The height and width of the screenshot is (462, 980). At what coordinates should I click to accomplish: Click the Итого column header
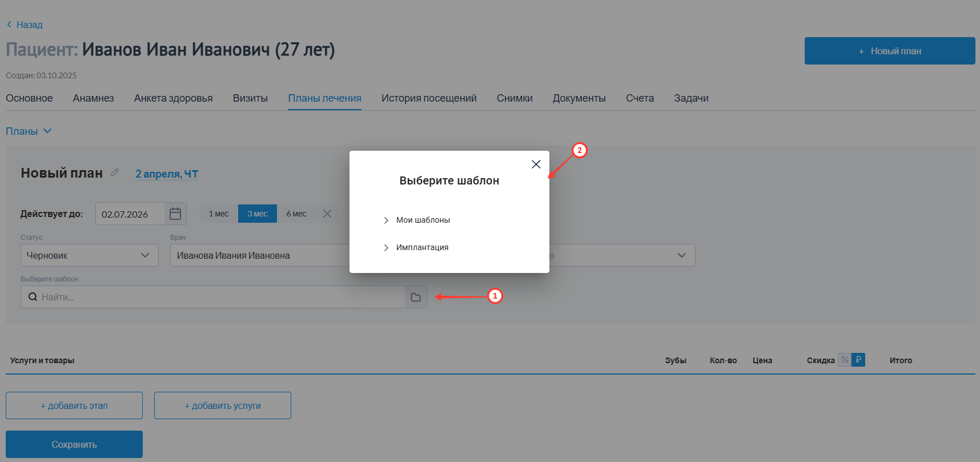click(901, 360)
